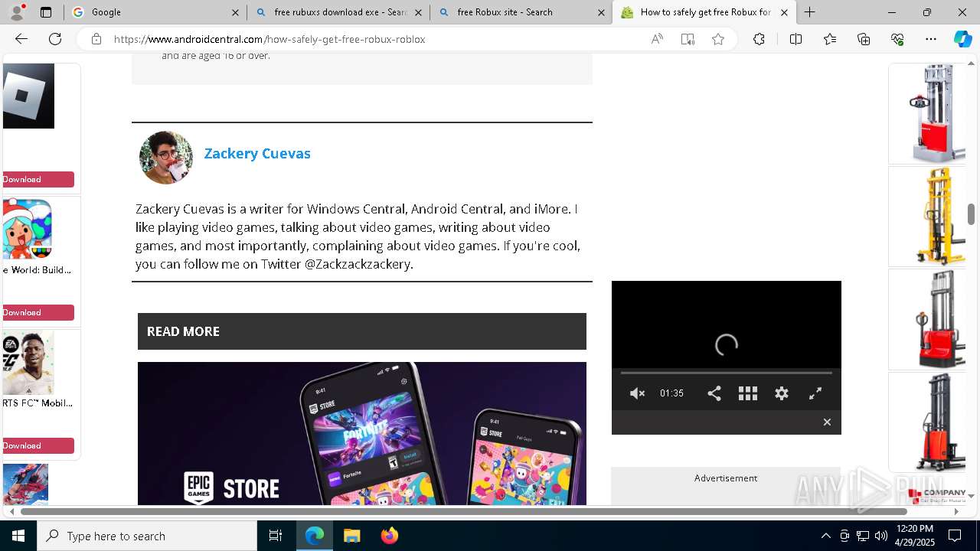Open Zackery Cuevas author link
Viewport: 980px width, 551px height.
tap(257, 153)
